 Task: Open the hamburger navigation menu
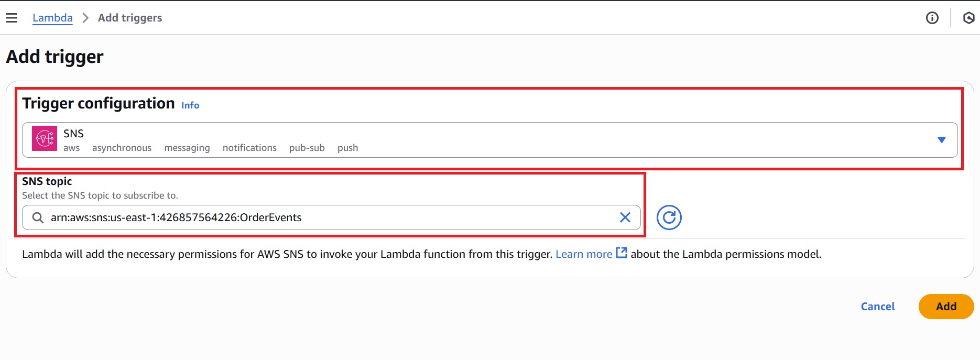[12, 18]
